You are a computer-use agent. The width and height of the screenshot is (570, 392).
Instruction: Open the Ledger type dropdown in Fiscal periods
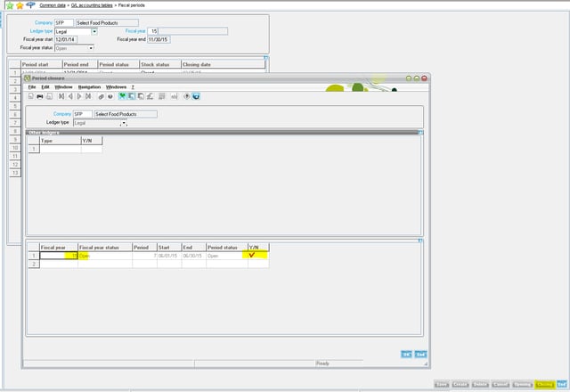94,31
